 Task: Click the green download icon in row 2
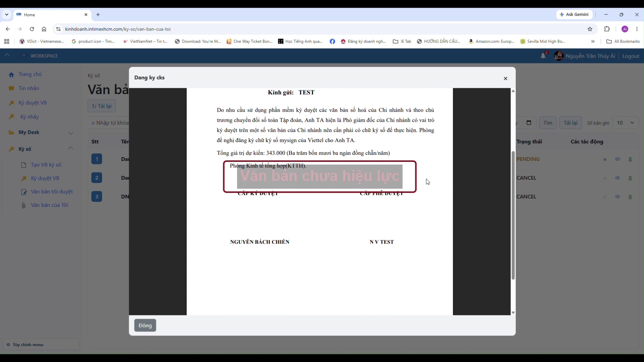(630, 178)
